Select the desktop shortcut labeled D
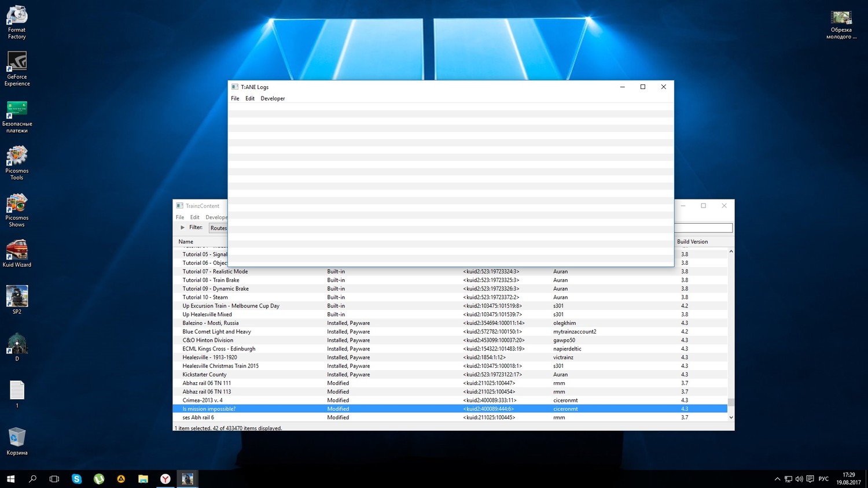This screenshot has height=488, width=868. point(17,347)
